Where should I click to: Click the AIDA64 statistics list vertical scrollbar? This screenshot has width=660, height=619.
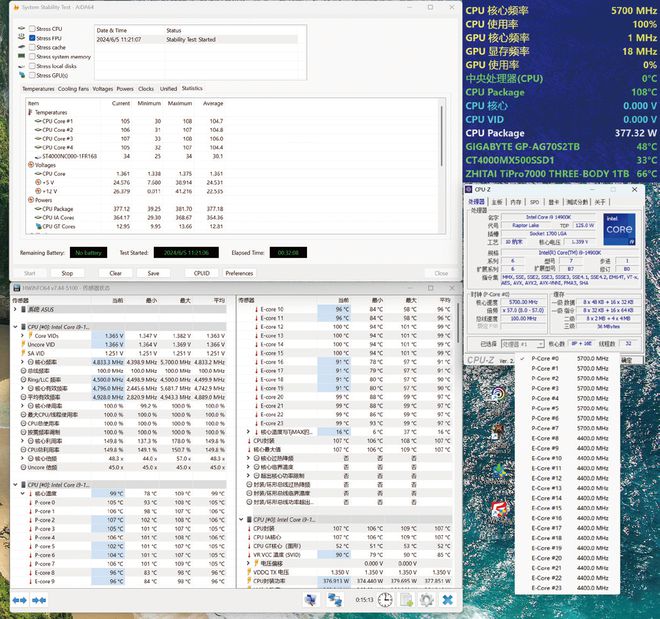point(442,136)
